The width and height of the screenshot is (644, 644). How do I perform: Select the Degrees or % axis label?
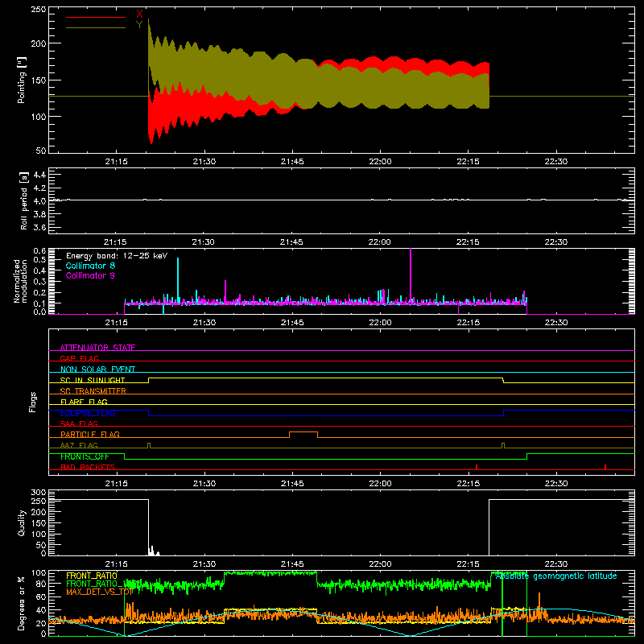22,603
